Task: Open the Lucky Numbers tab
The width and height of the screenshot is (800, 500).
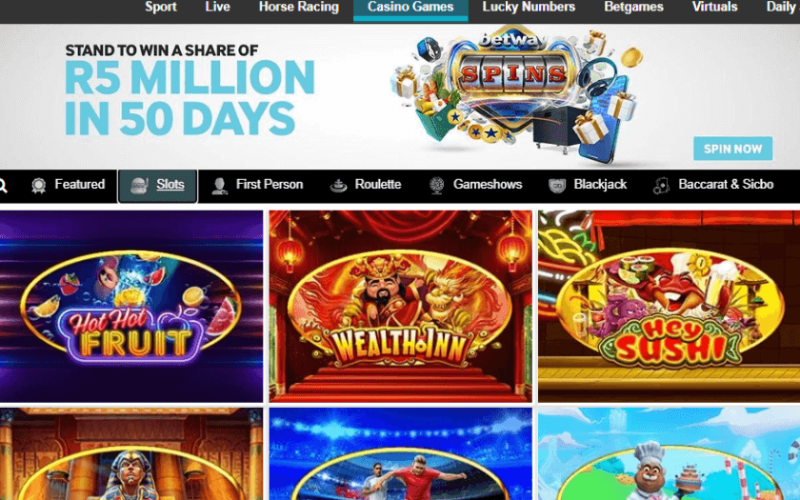Action: click(x=529, y=7)
